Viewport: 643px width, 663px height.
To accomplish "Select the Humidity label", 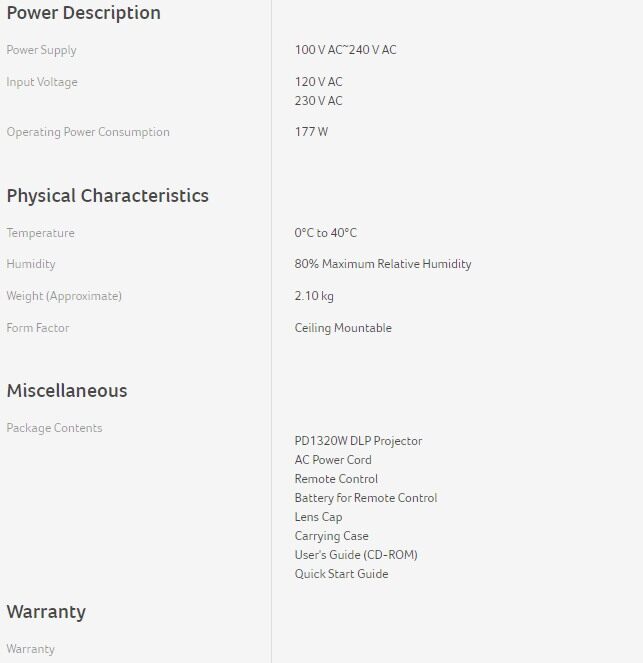I will (x=31, y=264).
